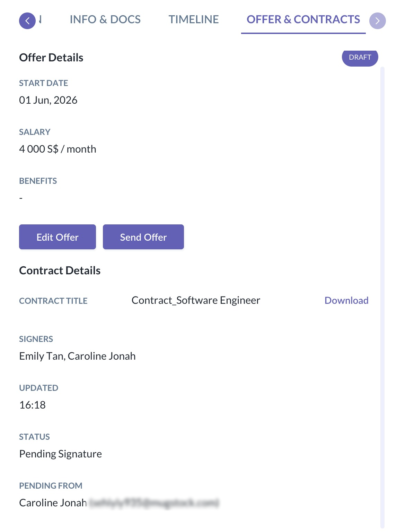Switch to the INFO & DOCS tab
406x532 pixels.
[105, 19]
